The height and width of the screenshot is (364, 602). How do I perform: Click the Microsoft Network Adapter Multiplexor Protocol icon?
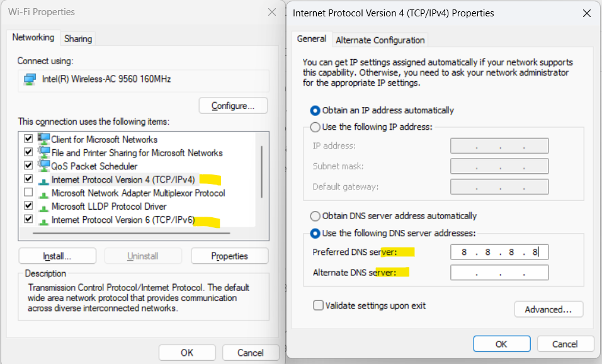[43, 193]
